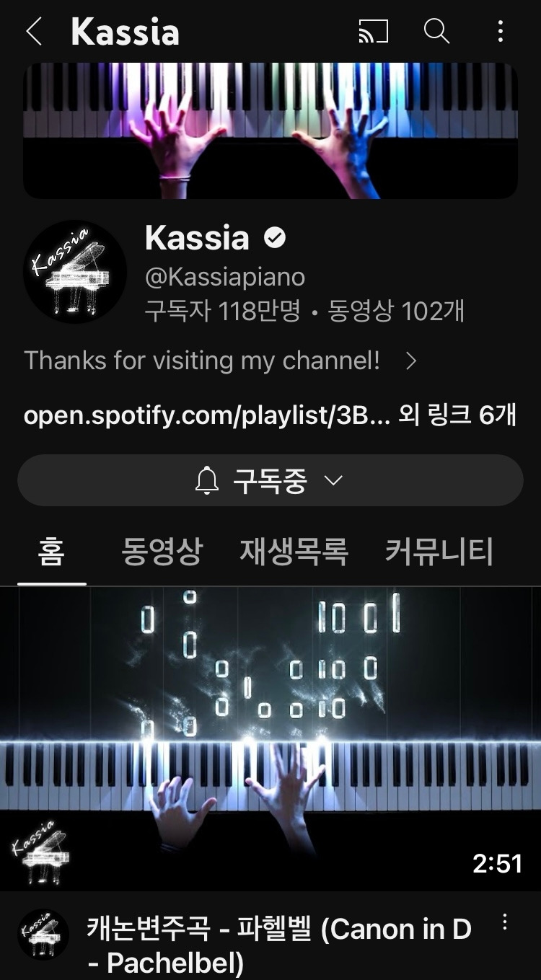Go back using the top-left arrow
541x980 pixels.
click(x=33, y=32)
